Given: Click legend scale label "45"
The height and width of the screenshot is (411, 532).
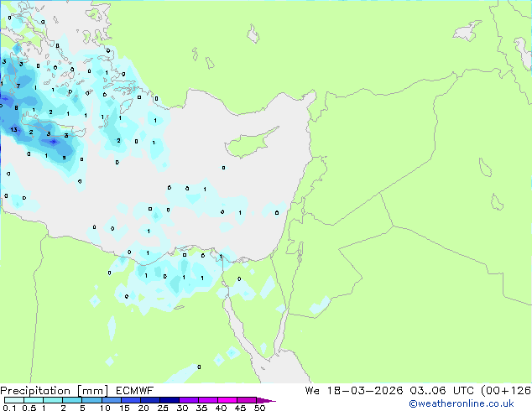Looking at the screenshot, I should (x=240, y=408).
